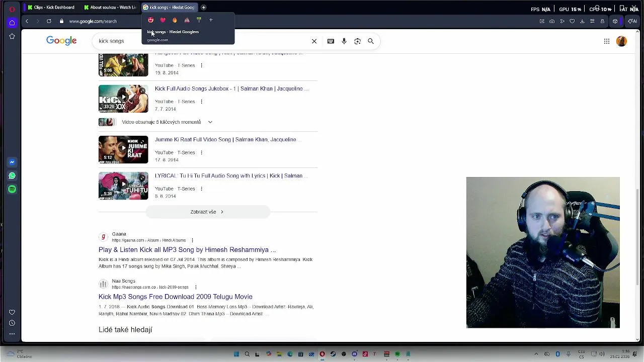Add another emoji to tab with plus
Image resolution: width=644 pixels, height=362 pixels.
pyautogui.click(x=211, y=20)
